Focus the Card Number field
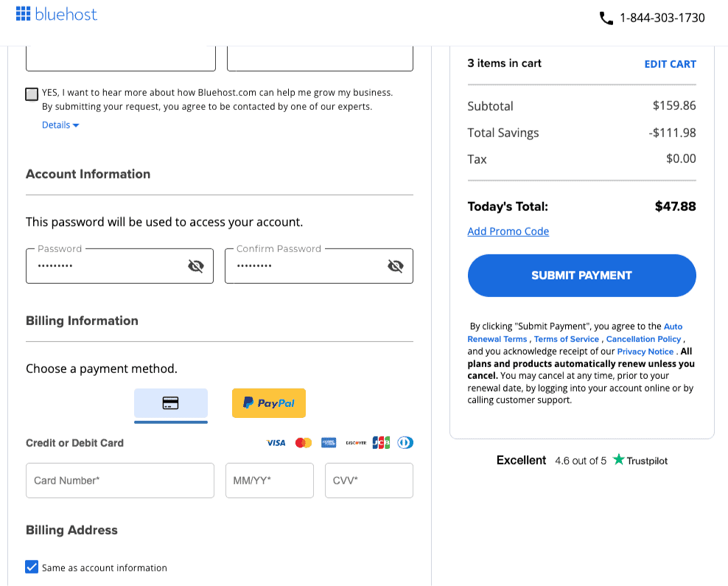This screenshot has width=728, height=586. click(x=120, y=481)
